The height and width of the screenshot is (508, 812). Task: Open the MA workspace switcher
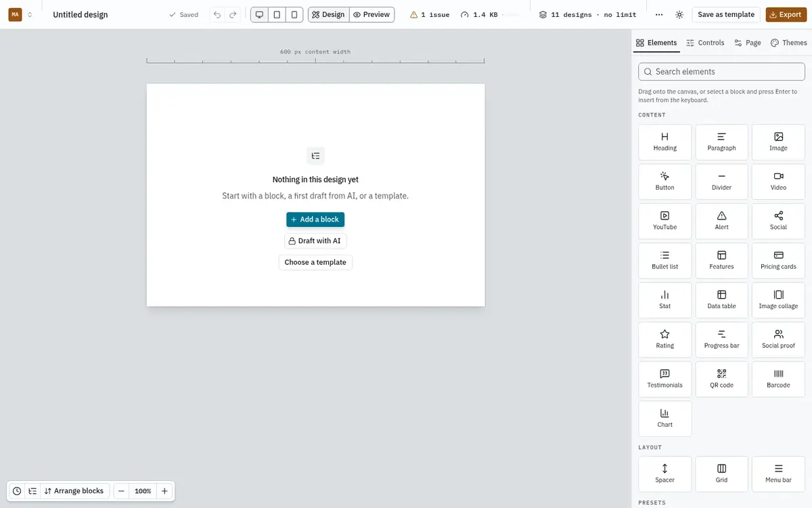20,14
